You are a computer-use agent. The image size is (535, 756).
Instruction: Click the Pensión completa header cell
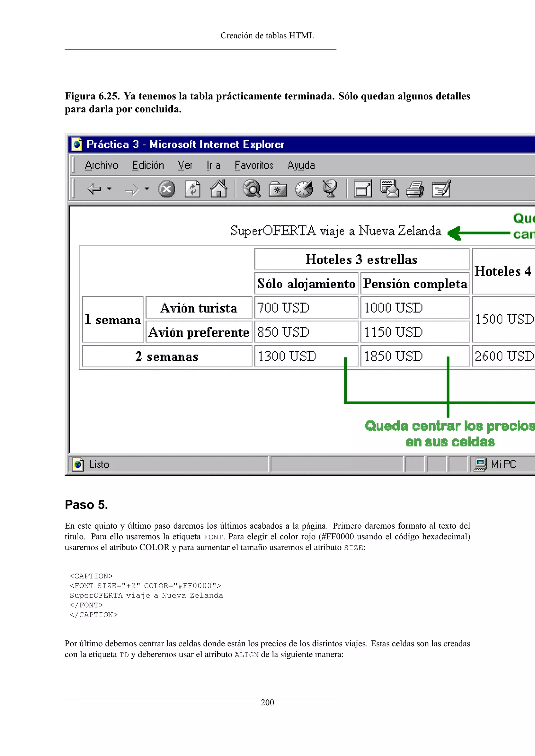click(415, 283)
